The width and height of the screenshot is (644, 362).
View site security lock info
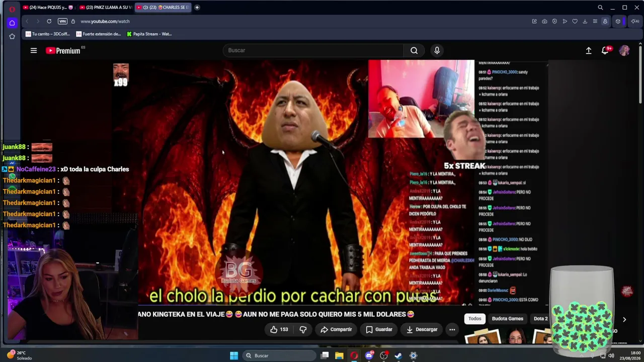tap(73, 21)
